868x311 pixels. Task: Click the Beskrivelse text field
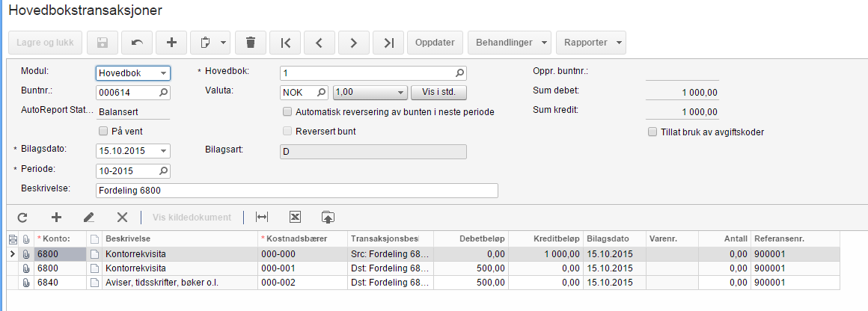coord(297,191)
